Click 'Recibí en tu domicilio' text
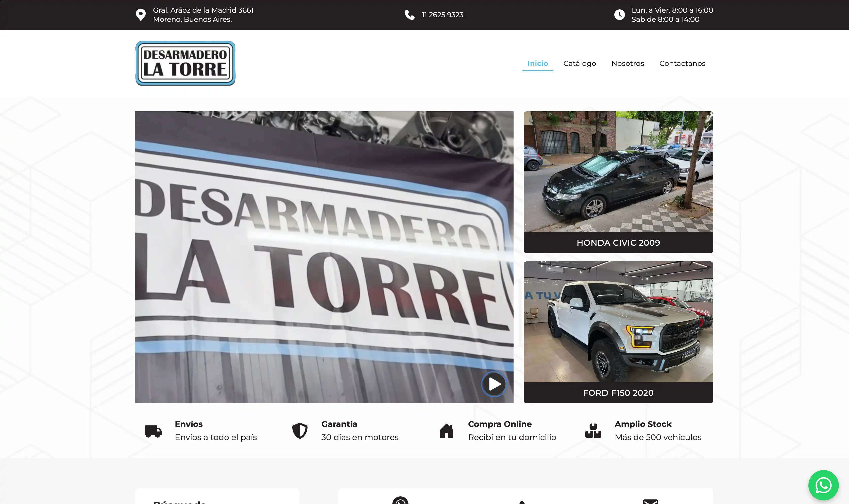 click(x=512, y=437)
